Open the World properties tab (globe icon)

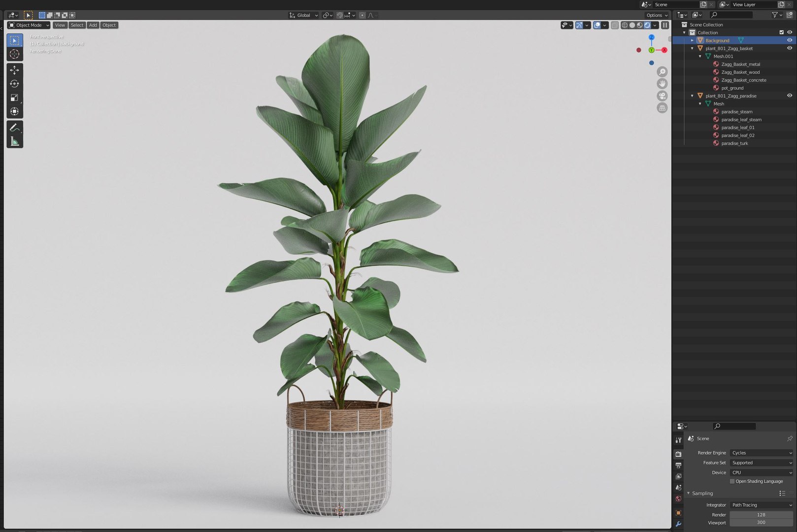point(678,499)
